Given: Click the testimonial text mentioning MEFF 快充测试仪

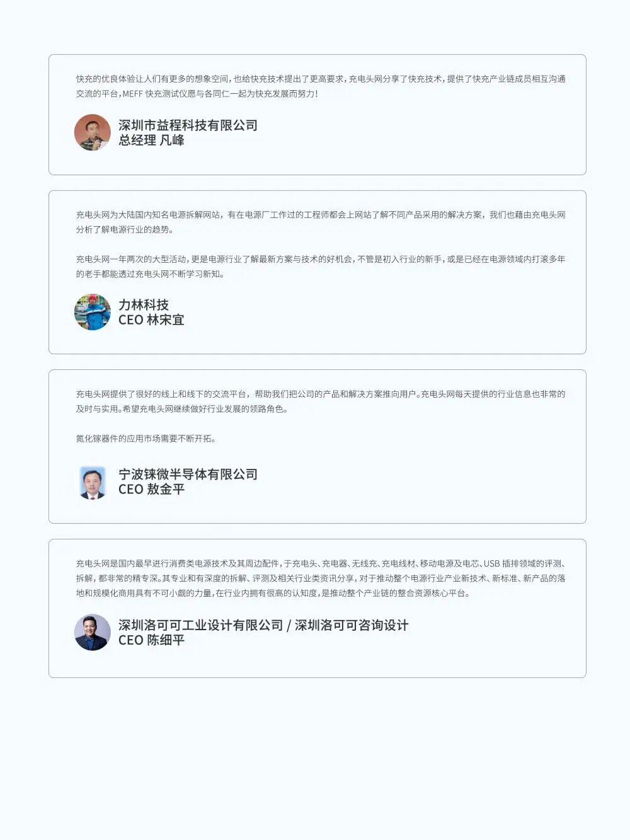Looking at the screenshot, I should pos(321,86).
